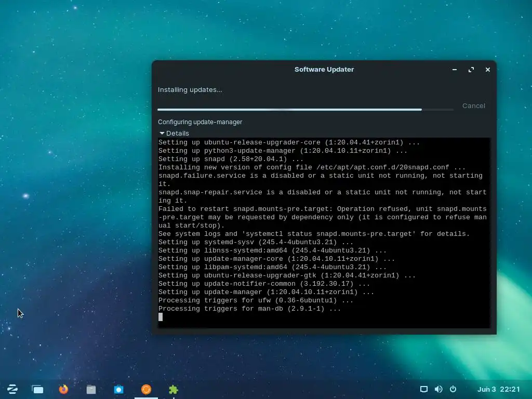Click 'Setting up ubuntu-release-upgrader-core' line
Viewport: 532px width, 399px height.
[289, 142]
